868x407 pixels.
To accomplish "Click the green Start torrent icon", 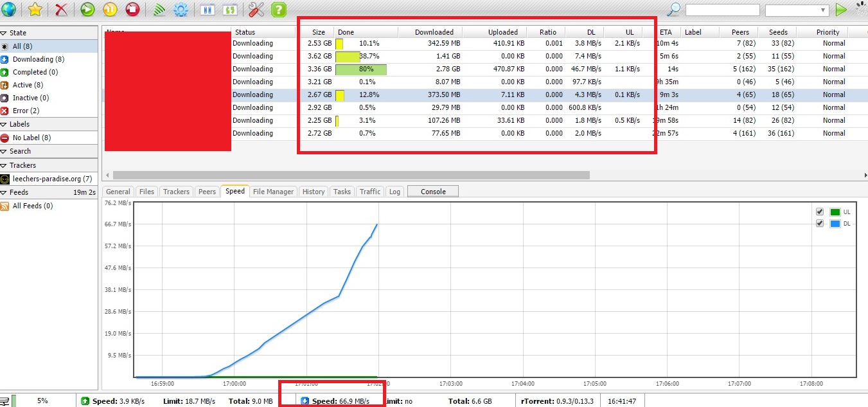I will tap(87, 10).
